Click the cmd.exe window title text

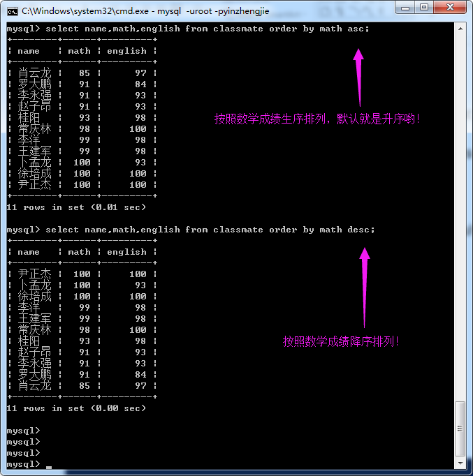point(145,11)
